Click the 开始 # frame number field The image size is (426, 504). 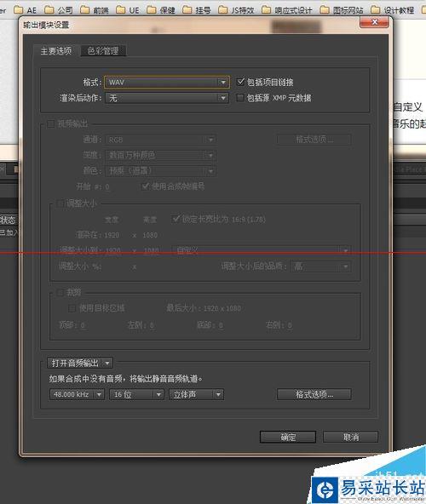click(x=107, y=186)
